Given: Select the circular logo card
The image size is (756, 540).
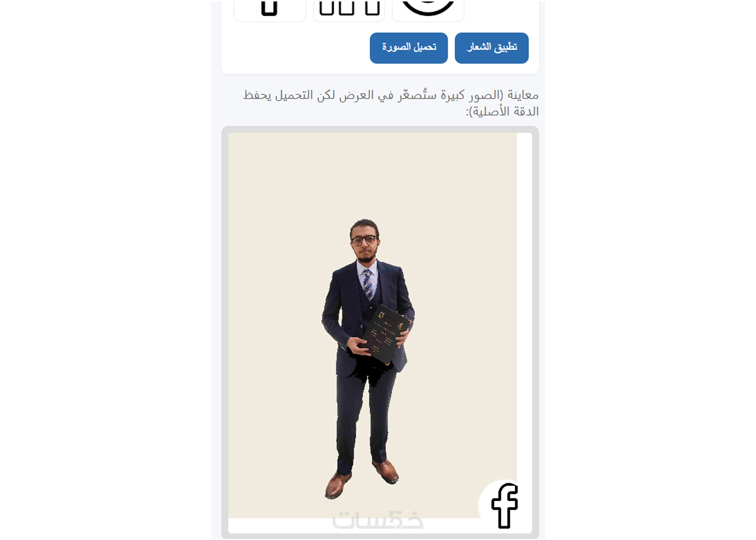Looking at the screenshot, I should [428, 11].
